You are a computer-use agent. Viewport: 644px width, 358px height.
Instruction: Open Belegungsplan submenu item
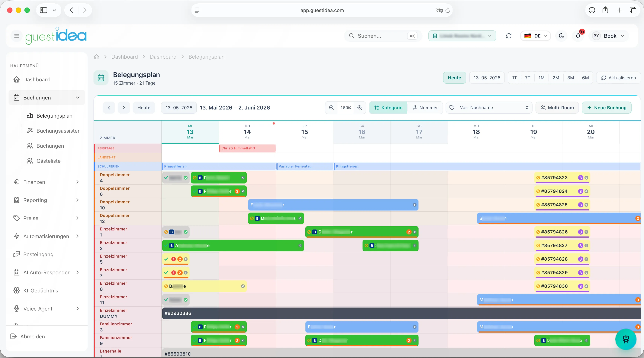[x=53, y=116]
